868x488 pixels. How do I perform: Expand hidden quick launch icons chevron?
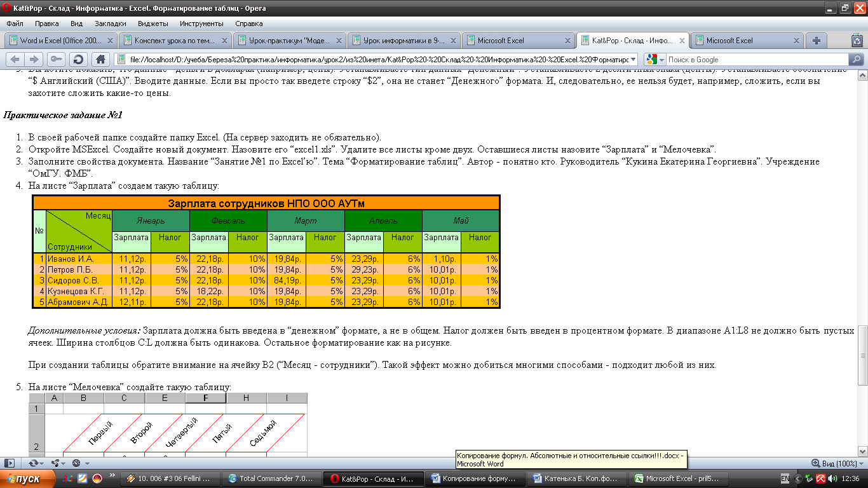pos(112,475)
